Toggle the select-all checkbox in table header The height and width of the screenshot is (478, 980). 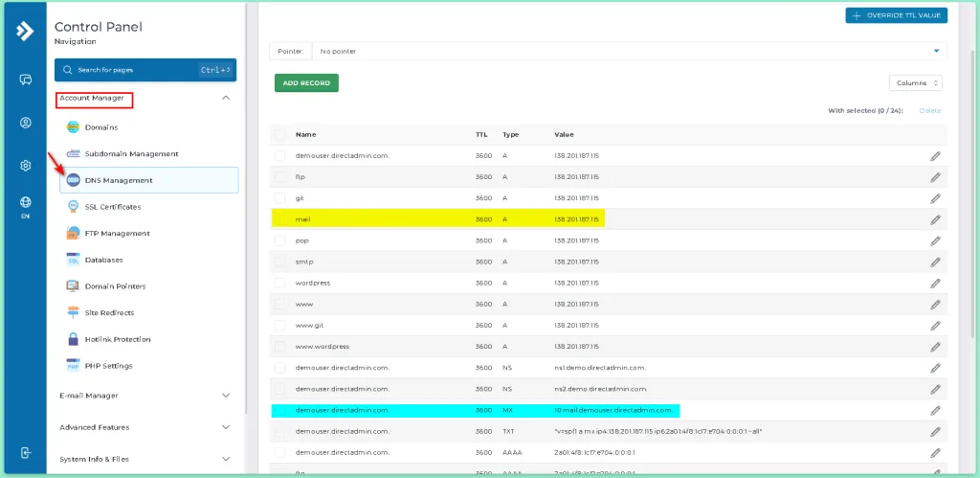tap(279, 134)
